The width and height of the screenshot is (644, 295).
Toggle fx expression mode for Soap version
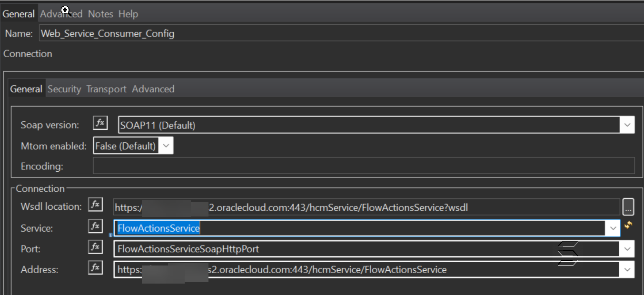[100, 123]
